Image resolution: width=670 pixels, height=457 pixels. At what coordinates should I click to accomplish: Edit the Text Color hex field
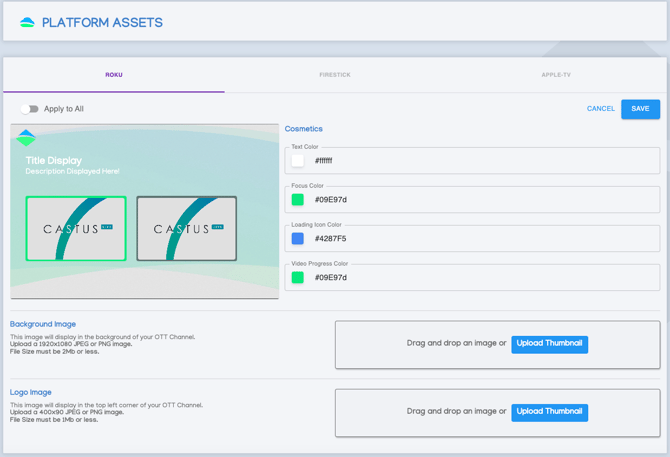click(x=480, y=161)
